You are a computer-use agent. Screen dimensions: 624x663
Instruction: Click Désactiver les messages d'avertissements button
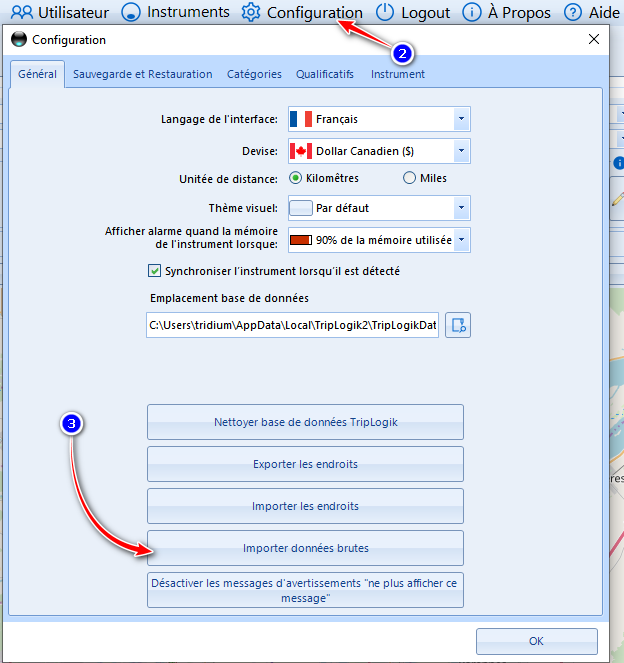pyautogui.click(x=305, y=590)
